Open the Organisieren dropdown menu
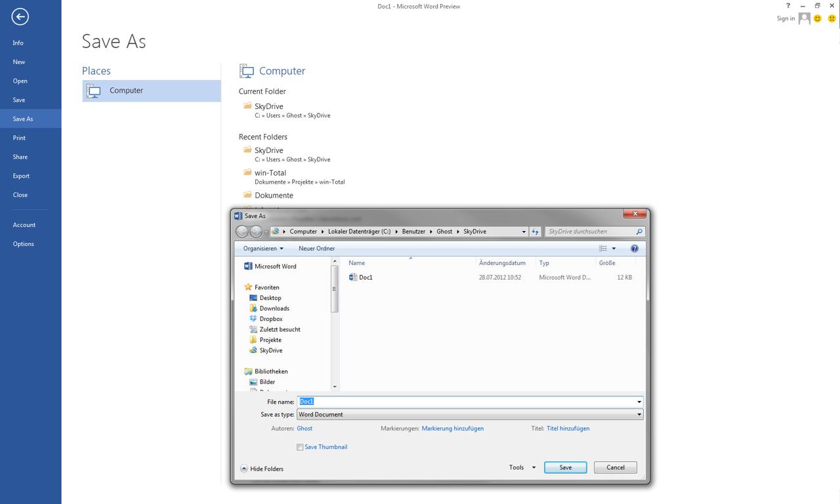This screenshot has width=840, height=504. (263, 249)
